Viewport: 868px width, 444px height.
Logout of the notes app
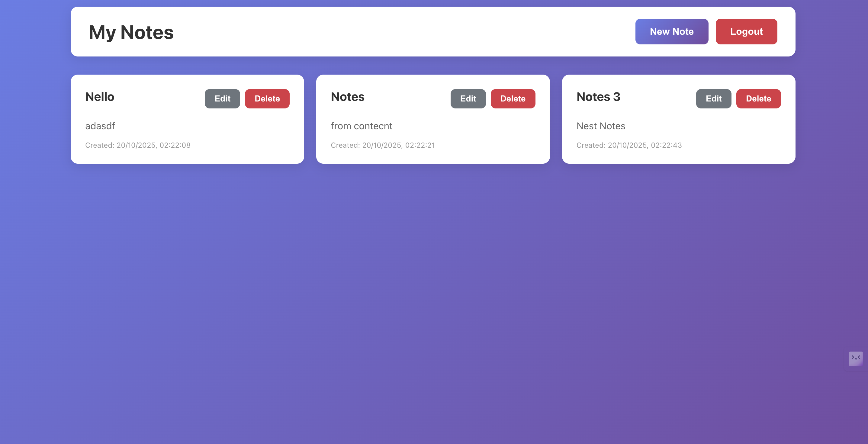(x=746, y=31)
